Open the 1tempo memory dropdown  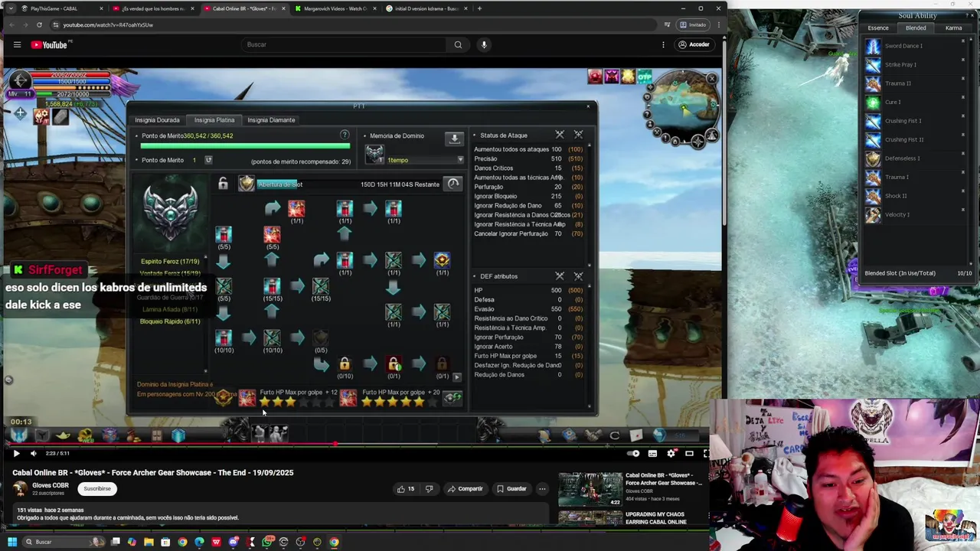(460, 160)
